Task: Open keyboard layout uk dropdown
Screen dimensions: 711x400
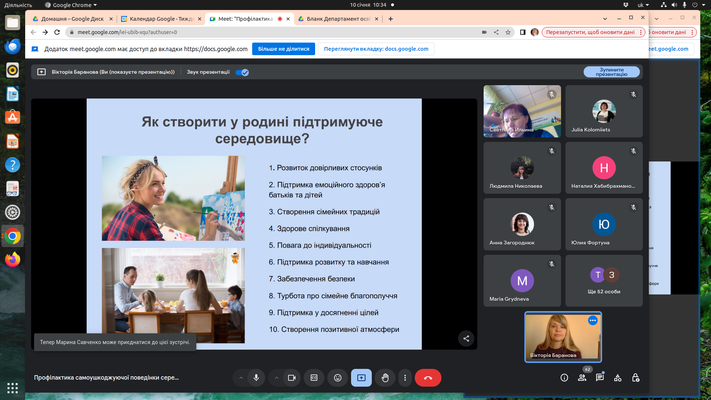Action: coord(643,5)
